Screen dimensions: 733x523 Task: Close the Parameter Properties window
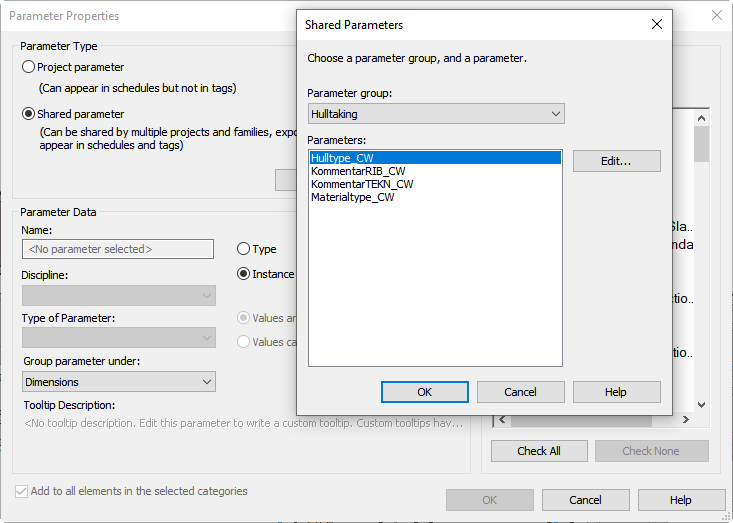coord(716,15)
